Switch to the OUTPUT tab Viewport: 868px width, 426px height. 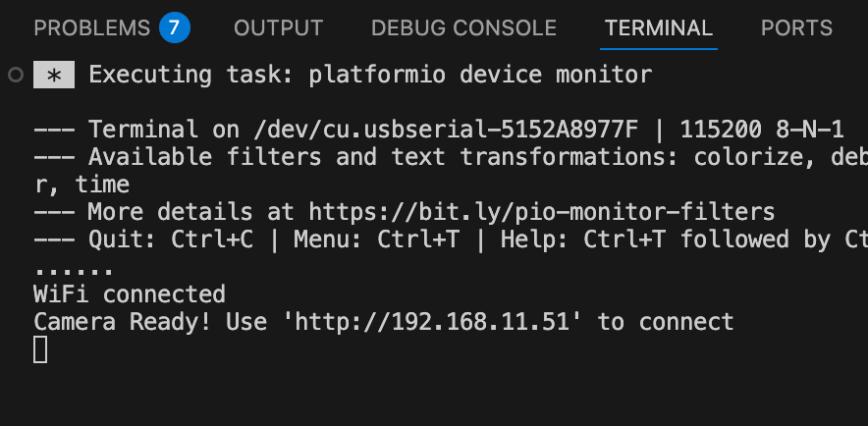(x=279, y=27)
